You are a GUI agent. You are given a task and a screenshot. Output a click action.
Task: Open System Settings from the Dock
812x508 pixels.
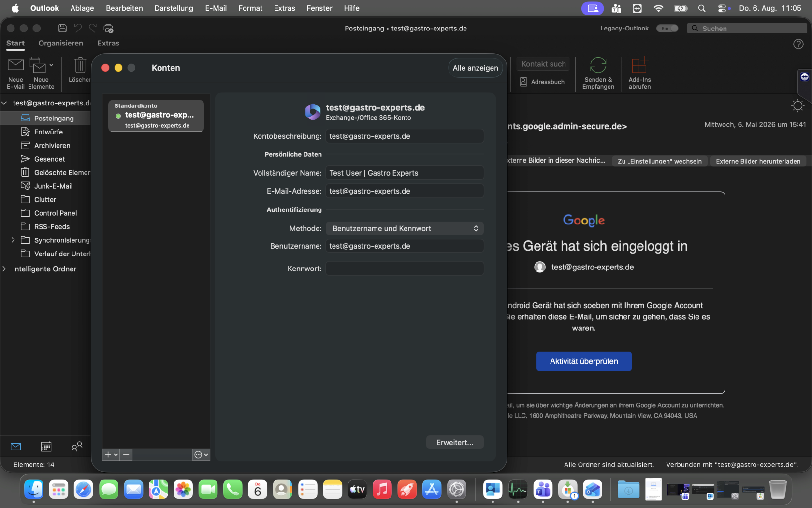(456, 490)
